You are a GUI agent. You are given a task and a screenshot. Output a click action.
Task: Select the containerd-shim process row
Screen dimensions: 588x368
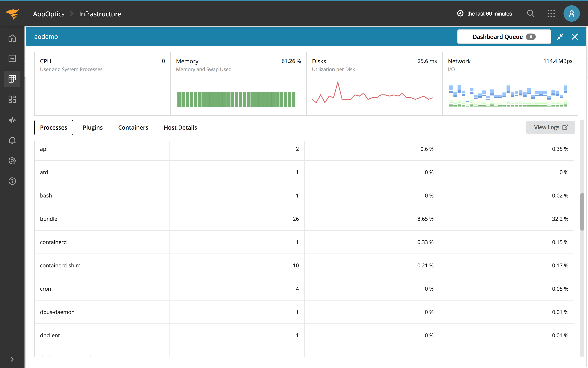(x=304, y=266)
